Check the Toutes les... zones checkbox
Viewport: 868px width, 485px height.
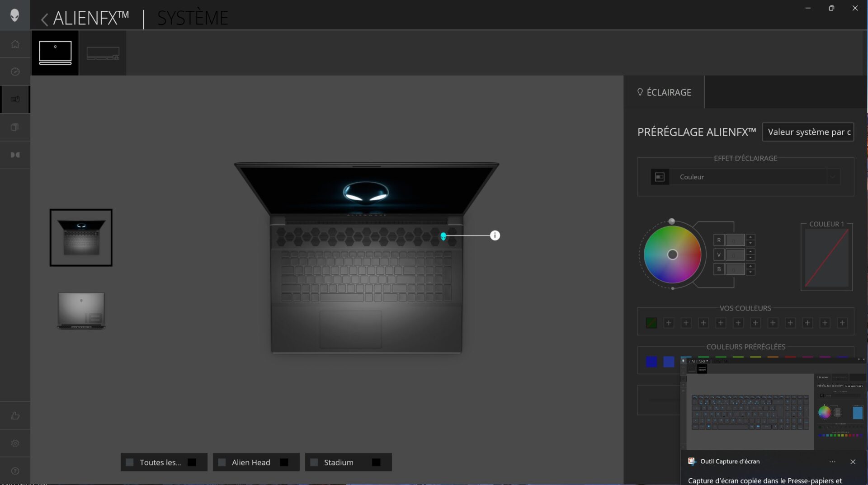coord(130,462)
